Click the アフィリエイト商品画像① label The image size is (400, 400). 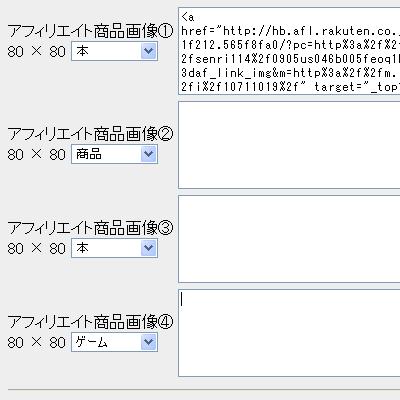point(90,31)
